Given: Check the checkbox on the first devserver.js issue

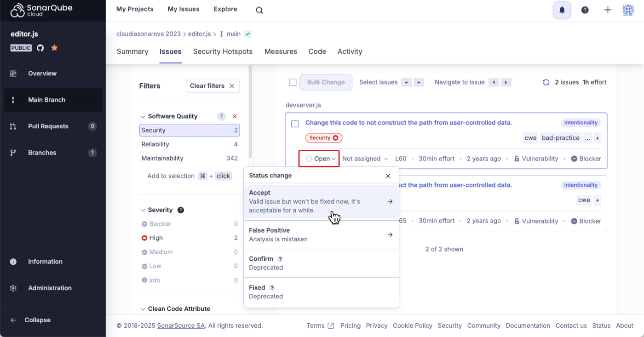Looking at the screenshot, I should click(295, 123).
